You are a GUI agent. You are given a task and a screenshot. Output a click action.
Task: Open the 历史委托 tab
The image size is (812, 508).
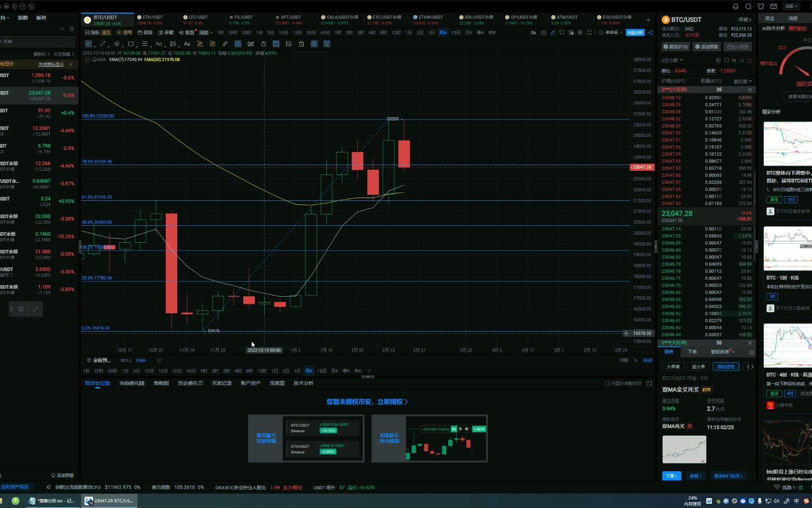(x=190, y=383)
